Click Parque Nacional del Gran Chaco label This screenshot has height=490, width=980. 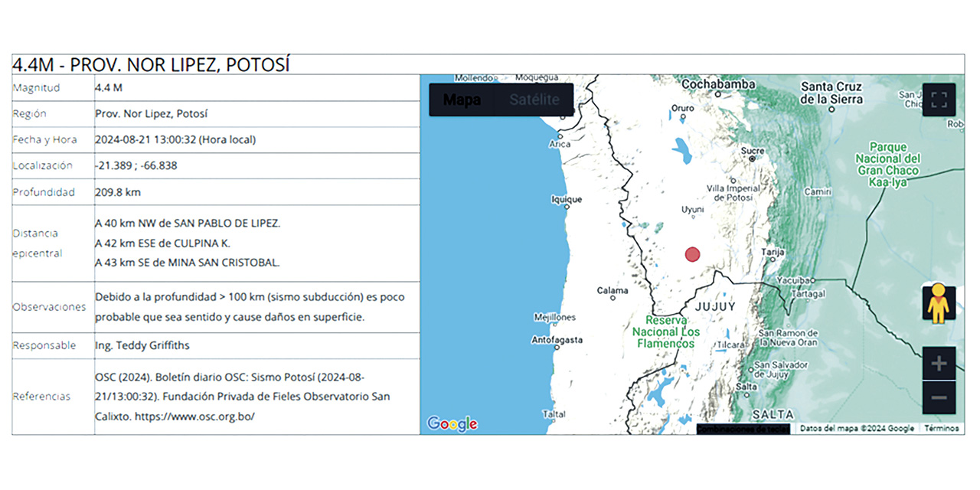(888, 165)
